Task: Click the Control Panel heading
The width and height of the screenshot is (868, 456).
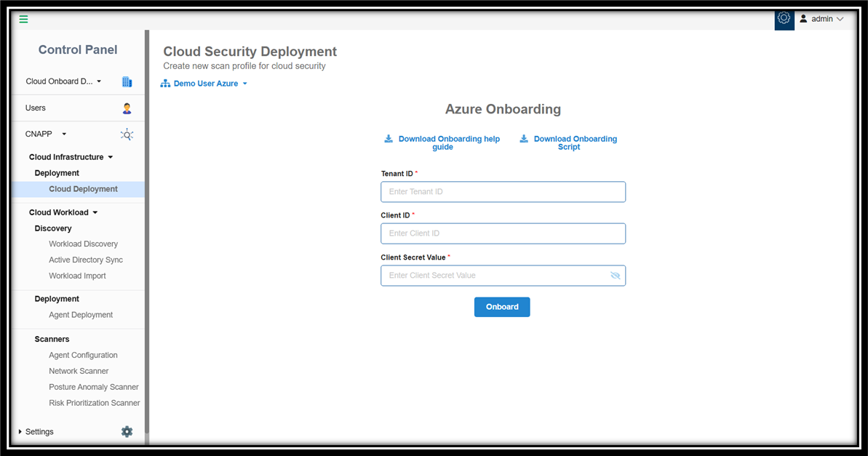Action: point(78,49)
